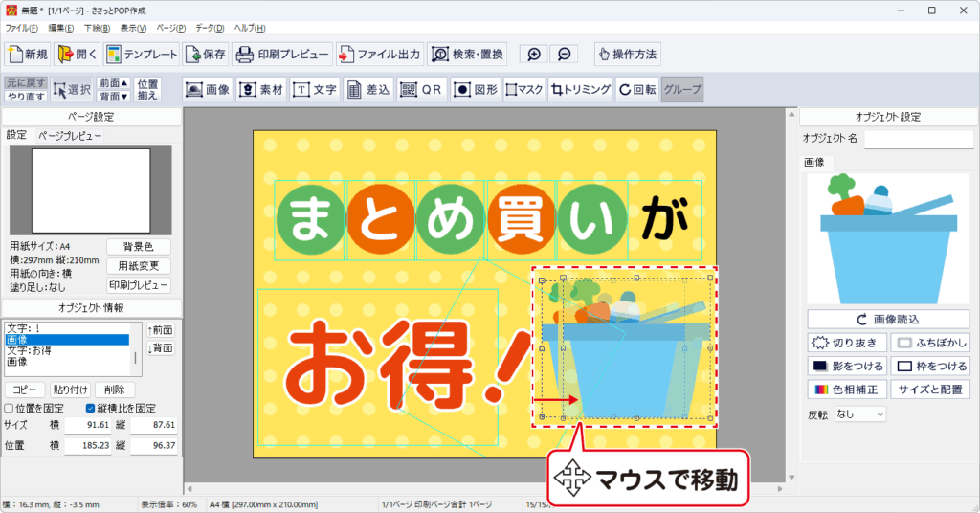This screenshot has height=513, width=980.
Task: Click the 画像読込 button
Action: (889, 319)
